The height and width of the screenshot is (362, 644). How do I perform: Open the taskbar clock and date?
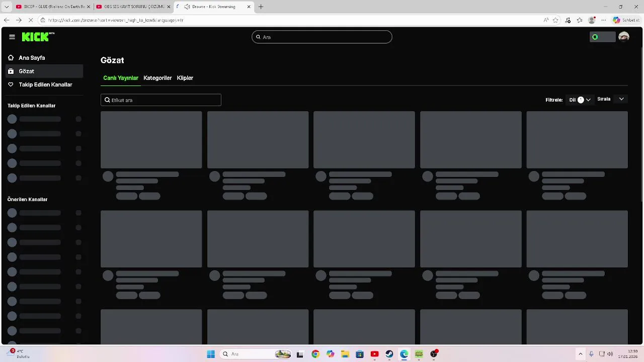point(629,354)
